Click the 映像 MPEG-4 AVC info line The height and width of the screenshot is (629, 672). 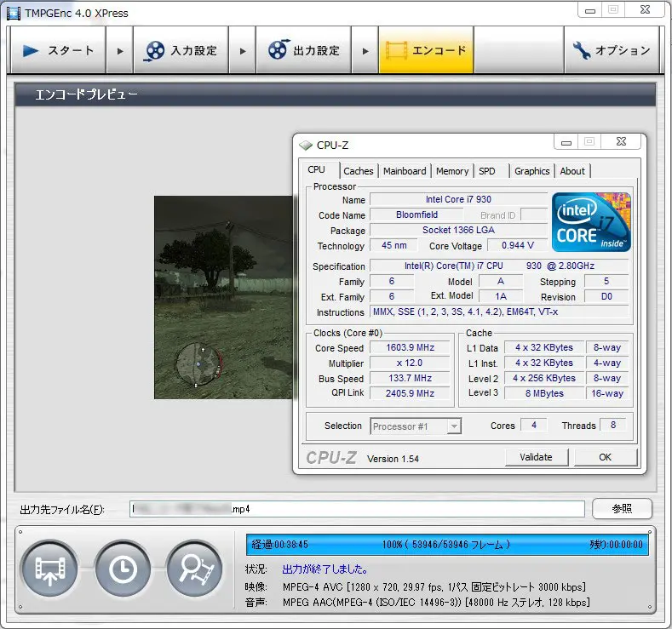[x=434, y=586]
